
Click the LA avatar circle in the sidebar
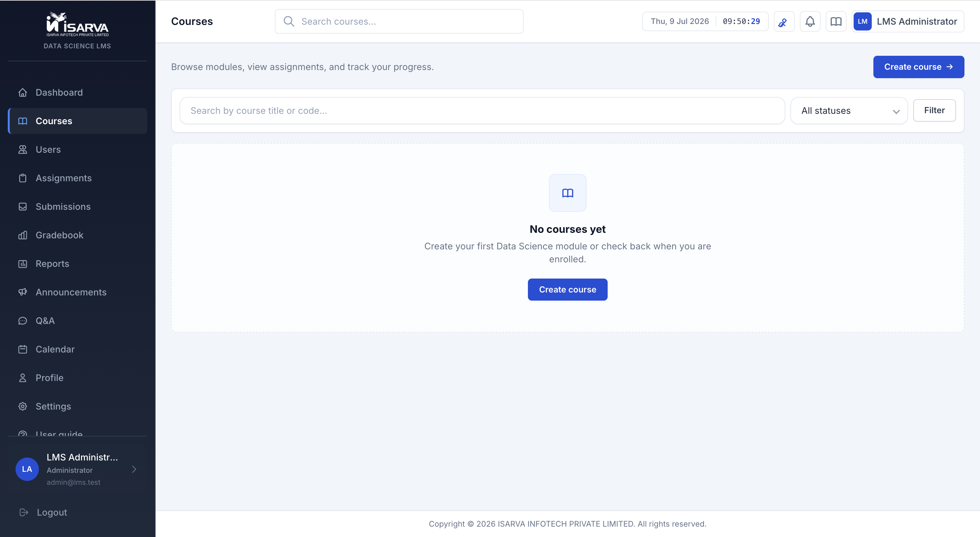click(27, 469)
